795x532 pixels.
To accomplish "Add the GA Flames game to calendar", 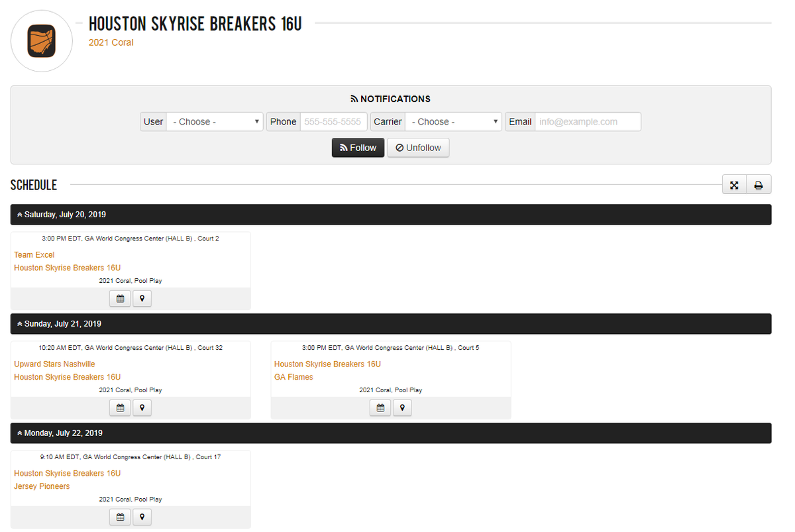I will pyautogui.click(x=380, y=408).
